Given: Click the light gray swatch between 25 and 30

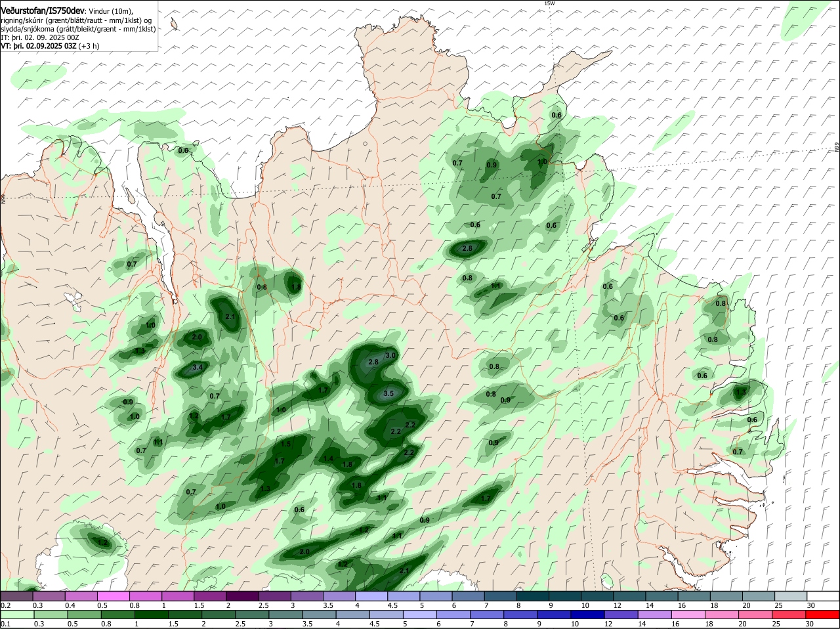Looking at the screenshot, I should [x=791, y=596].
